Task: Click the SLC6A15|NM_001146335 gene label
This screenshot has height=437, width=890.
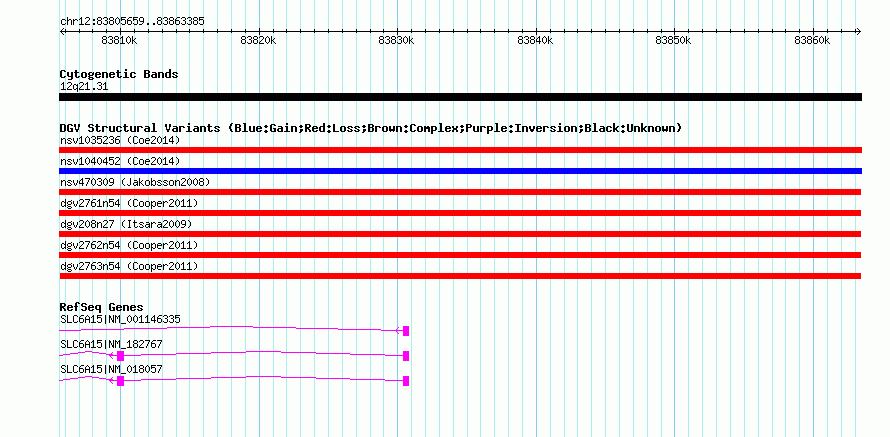Action: [x=120, y=320]
